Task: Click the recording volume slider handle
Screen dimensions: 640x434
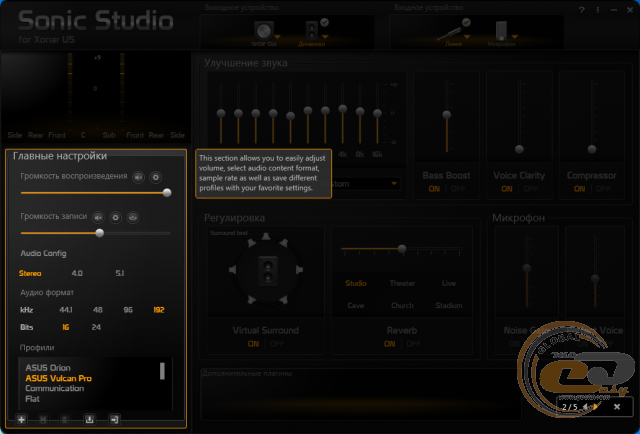Action: [x=100, y=233]
